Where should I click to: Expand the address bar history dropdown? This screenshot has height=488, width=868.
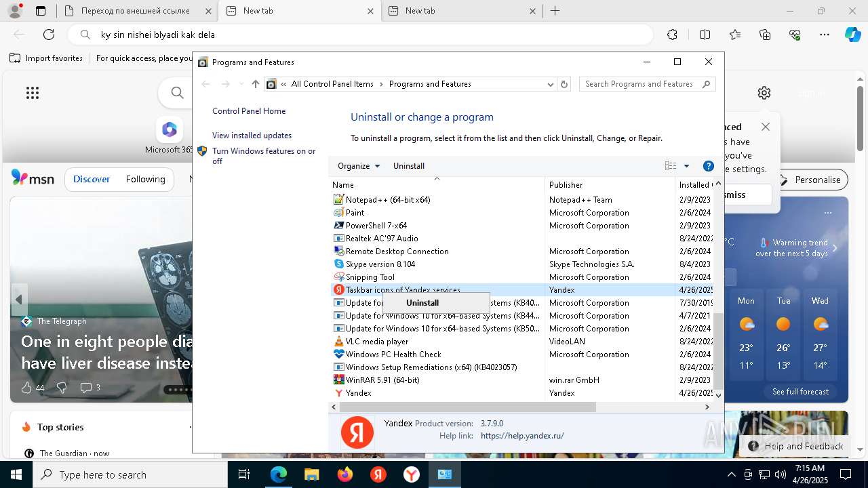[551, 84]
